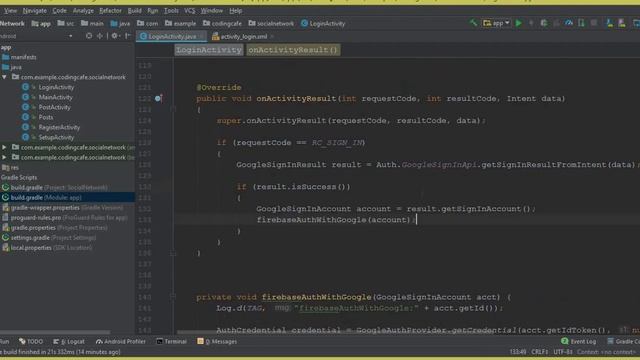Select local.properties file
The image size is (640, 360).
click(47, 248)
